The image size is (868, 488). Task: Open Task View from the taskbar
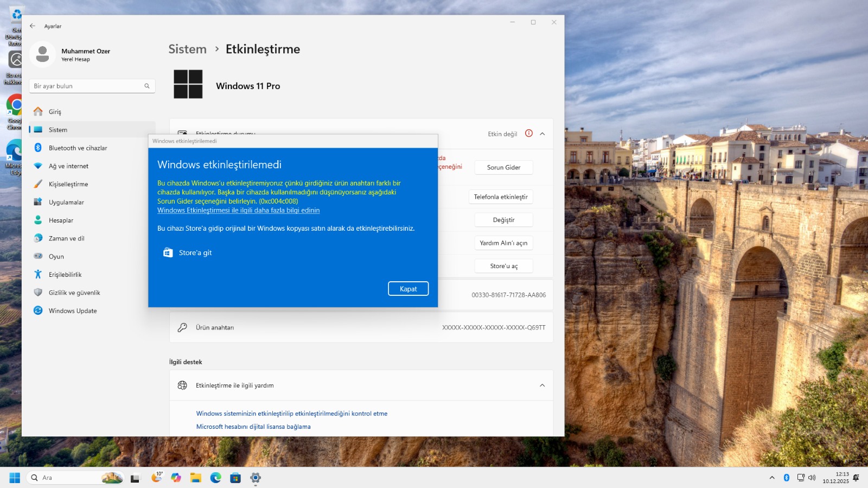coord(135,478)
